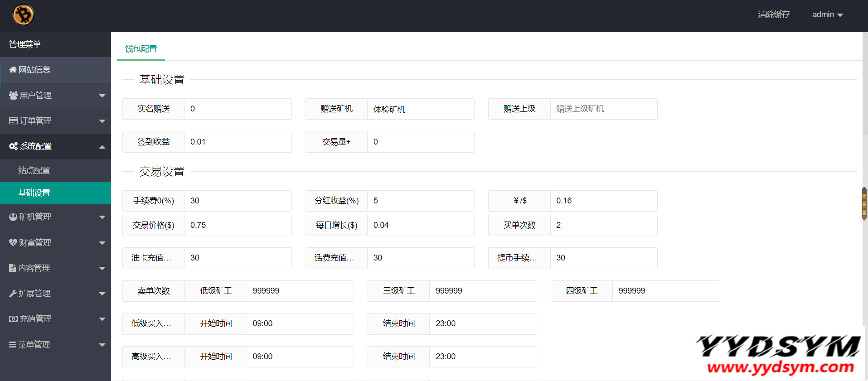The image size is (868, 381).
Task: Open the admin account dropdown
Action: coord(827,15)
